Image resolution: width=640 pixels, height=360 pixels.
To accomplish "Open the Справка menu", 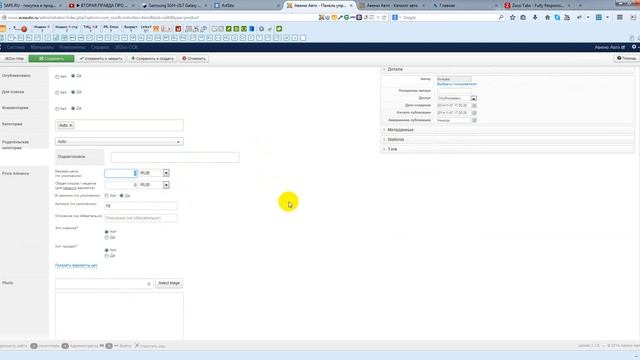I will coord(100,47).
